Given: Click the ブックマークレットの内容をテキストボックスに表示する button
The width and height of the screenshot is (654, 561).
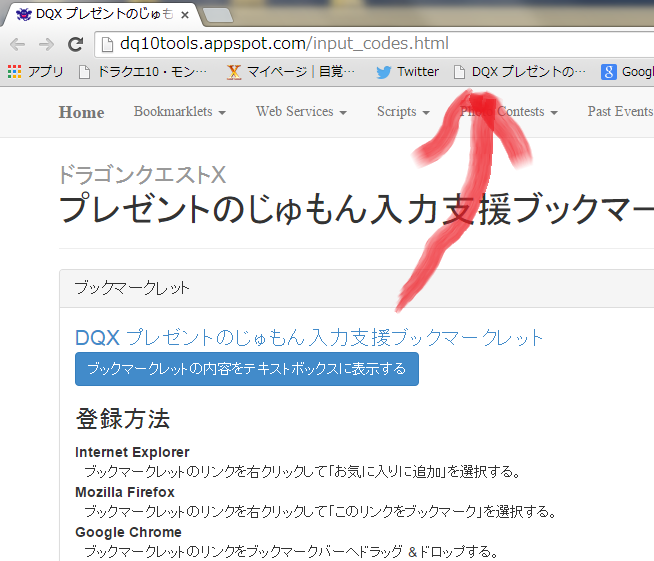Looking at the screenshot, I should pos(247,369).
